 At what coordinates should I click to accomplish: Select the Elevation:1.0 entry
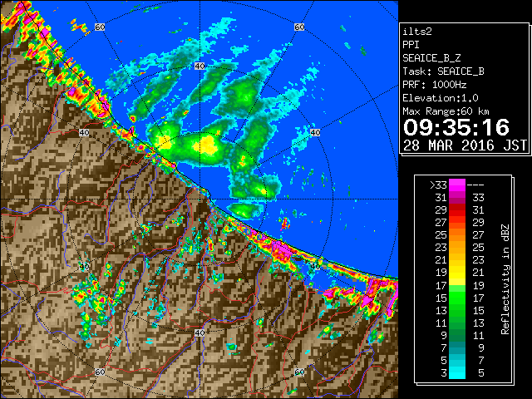(x=441, y=98)
